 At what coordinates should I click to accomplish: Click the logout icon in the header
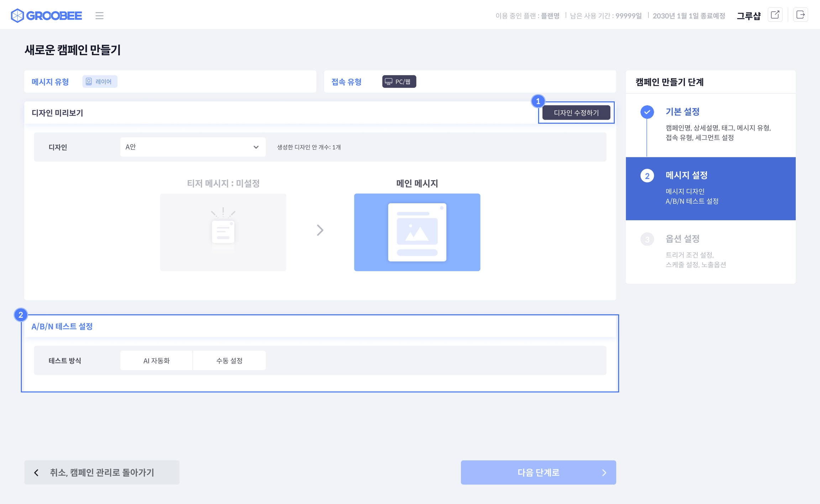click(800, 15)
